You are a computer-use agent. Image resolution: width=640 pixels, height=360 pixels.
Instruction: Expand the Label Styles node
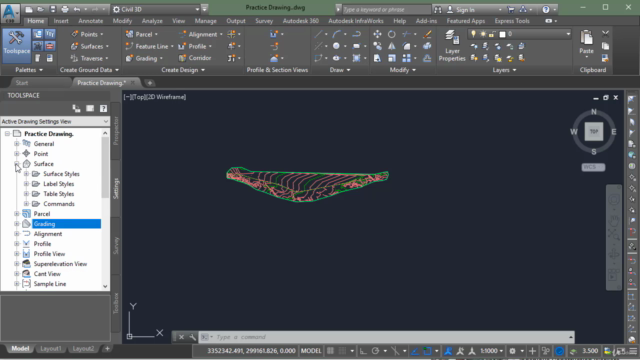[x=26, y=184]
